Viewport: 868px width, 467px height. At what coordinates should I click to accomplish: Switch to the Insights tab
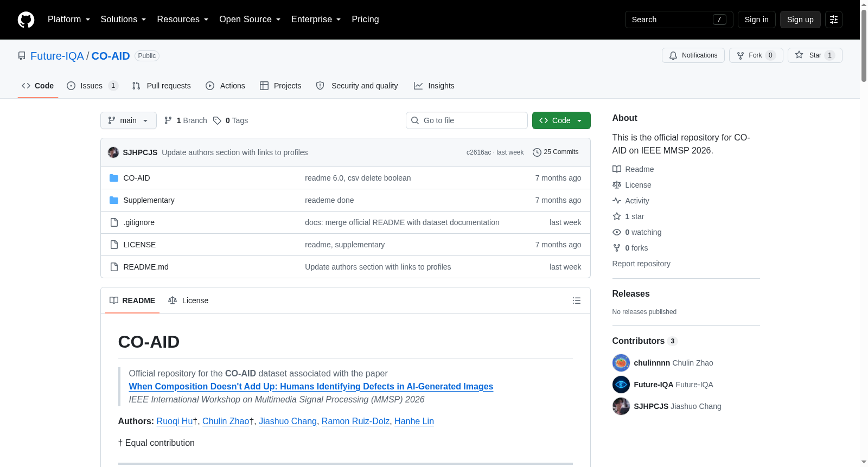coord(434,86)
